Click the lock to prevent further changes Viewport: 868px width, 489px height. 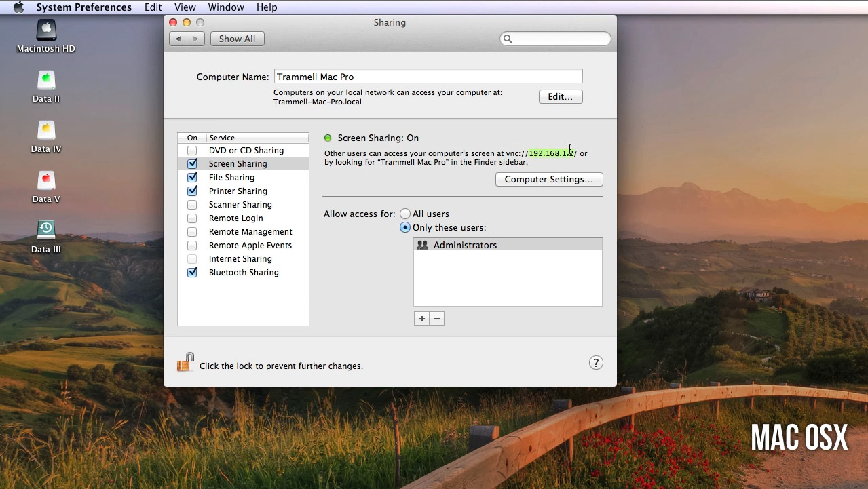pos(184,361)
